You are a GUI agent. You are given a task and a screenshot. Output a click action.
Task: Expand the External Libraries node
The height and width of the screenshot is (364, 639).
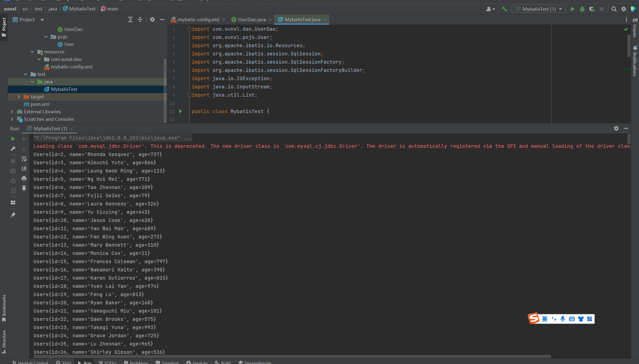coord(12,112)
